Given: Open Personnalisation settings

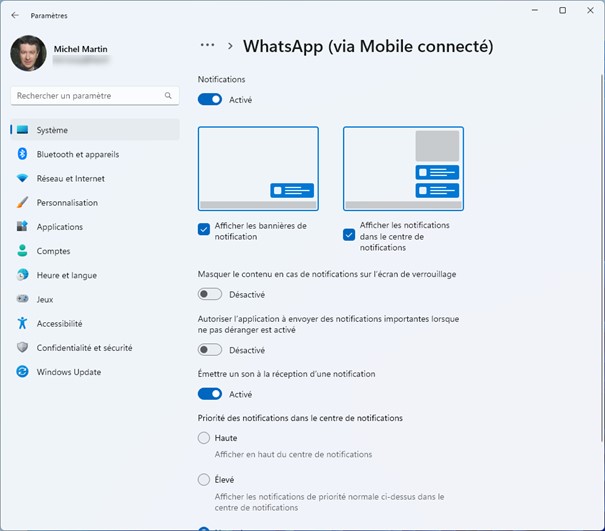Looking at the screenshot, I should (x=95, y=202).
